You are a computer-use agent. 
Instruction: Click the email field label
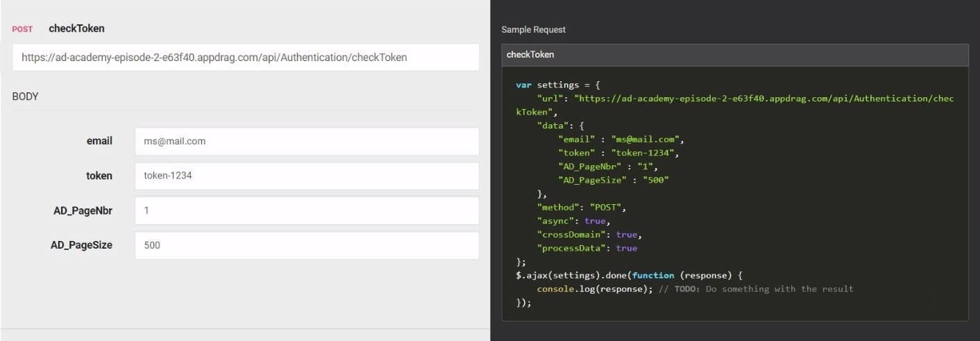[99, 141]
